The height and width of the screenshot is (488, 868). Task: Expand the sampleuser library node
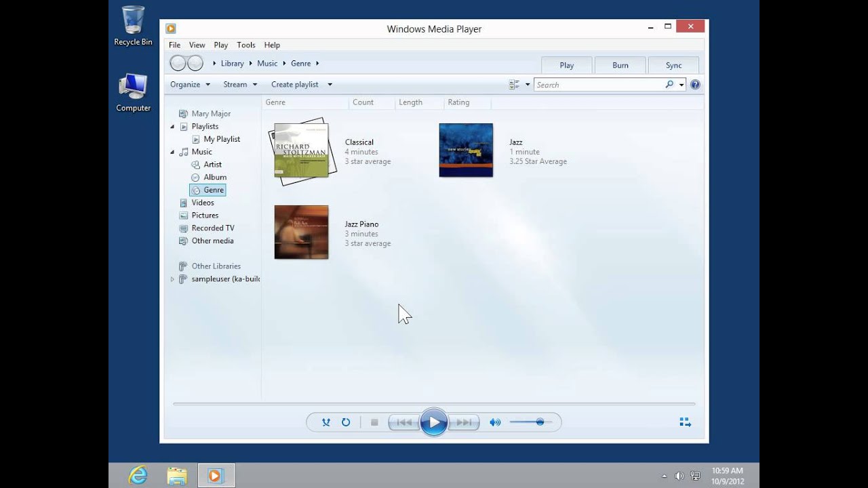pyautogui.click(x=172, y=279)
